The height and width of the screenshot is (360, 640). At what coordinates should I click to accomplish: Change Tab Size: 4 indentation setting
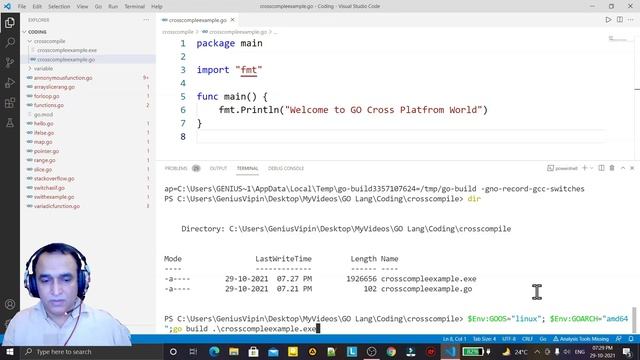[x=484, y=339]
